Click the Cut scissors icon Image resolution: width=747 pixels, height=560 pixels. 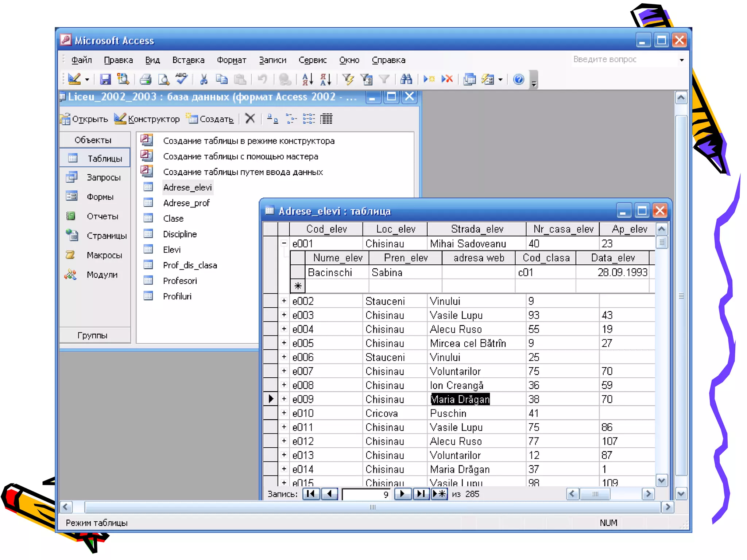tap(204, 79)
